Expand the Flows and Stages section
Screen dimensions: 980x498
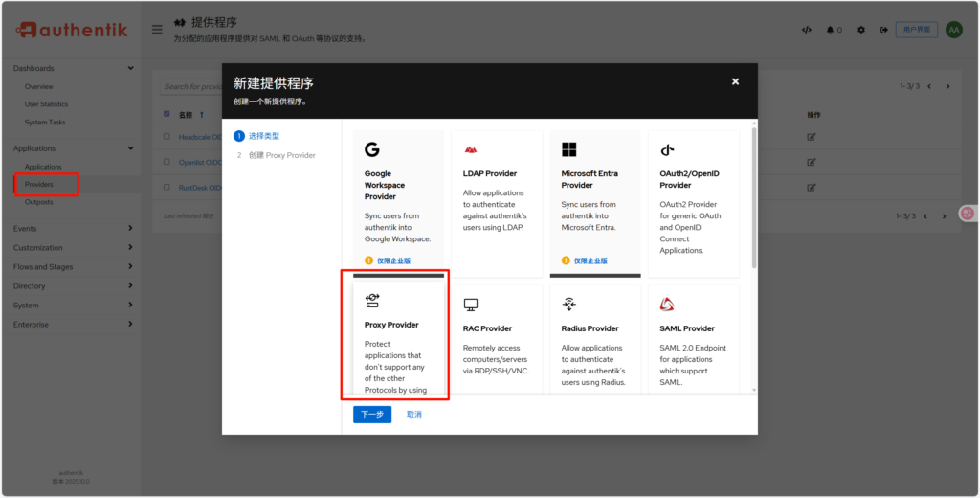tap(74, 266)
